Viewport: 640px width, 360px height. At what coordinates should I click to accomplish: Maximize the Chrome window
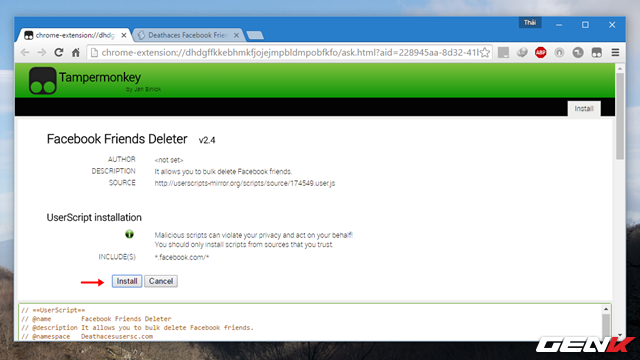coord(585,25)
